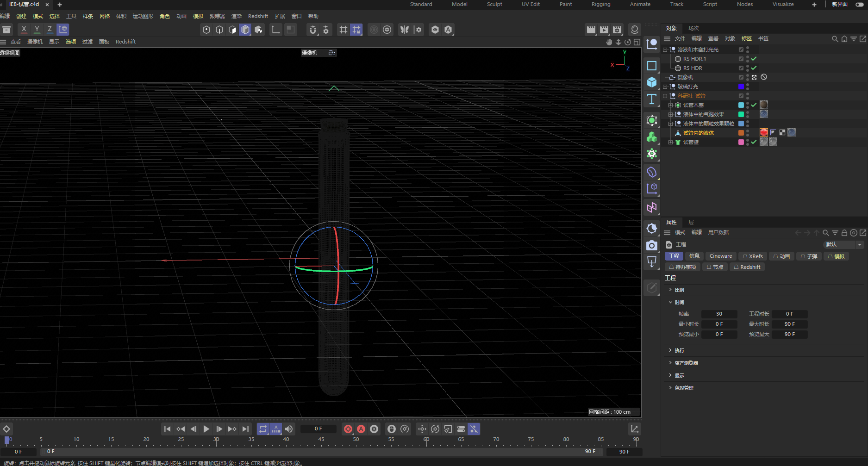Open the Redshift menu in menu bar
Viewport: 868px width, 466px height.
pyautogui.click(x=258, y=16)
